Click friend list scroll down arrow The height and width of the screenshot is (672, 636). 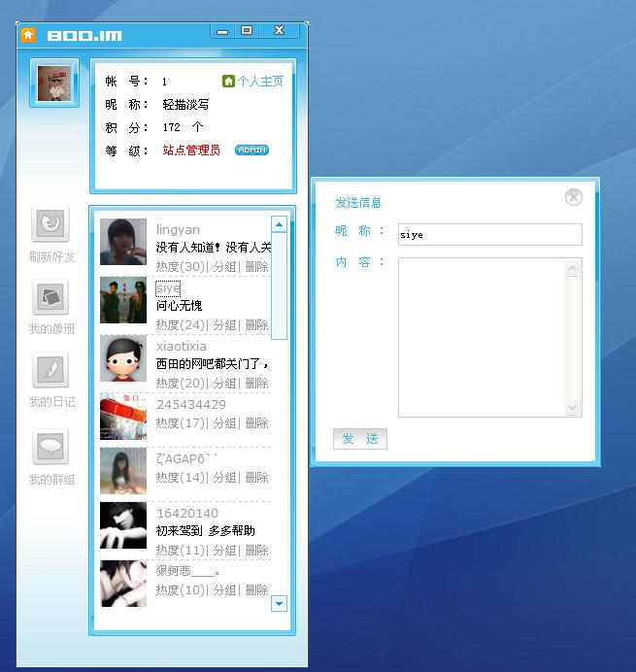[x=279, y=604]
